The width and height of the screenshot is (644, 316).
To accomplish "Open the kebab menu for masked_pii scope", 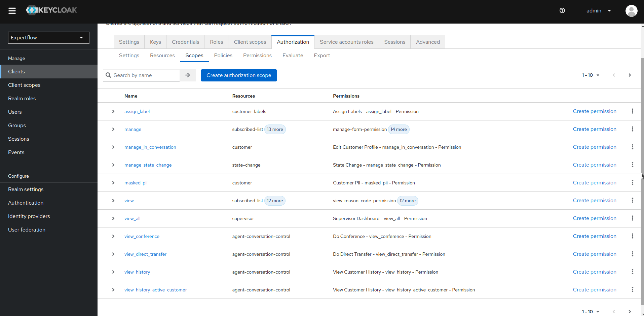I will click(632, 182).
